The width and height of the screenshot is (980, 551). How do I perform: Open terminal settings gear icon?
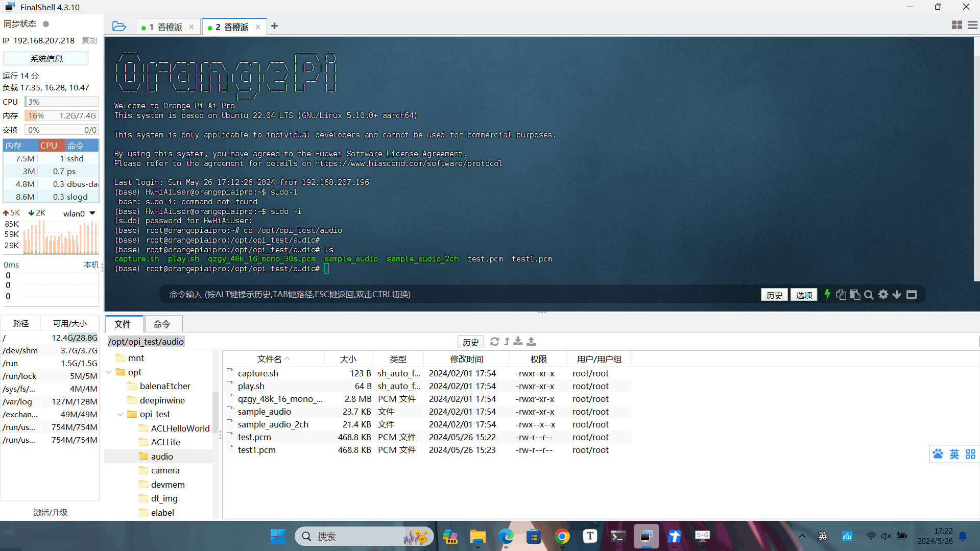point(883,295)
